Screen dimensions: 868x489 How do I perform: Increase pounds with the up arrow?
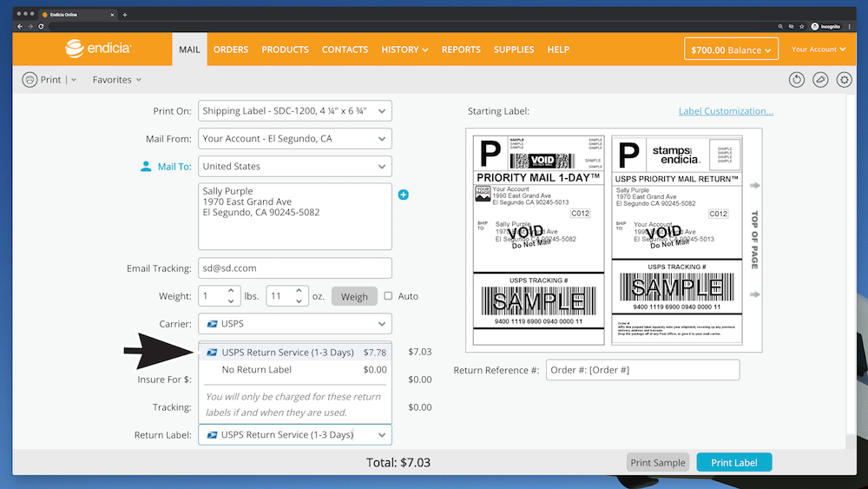pos(231,290)
